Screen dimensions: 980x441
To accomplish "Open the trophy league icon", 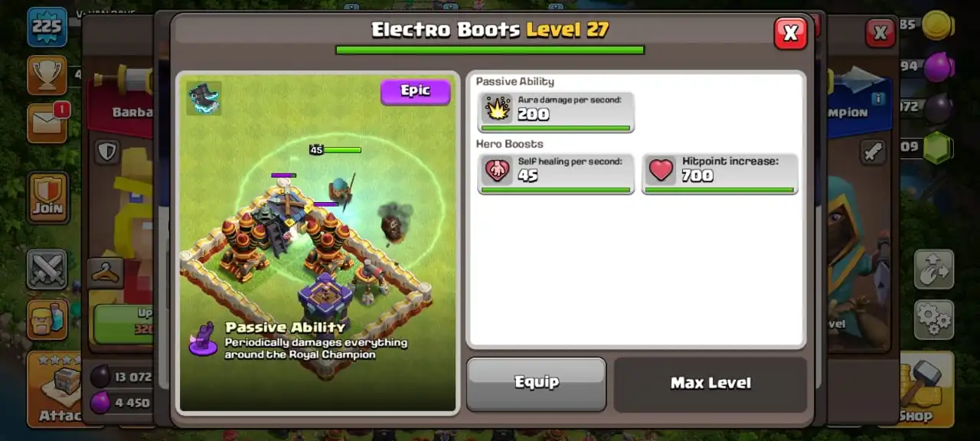I will coord(47,74).
